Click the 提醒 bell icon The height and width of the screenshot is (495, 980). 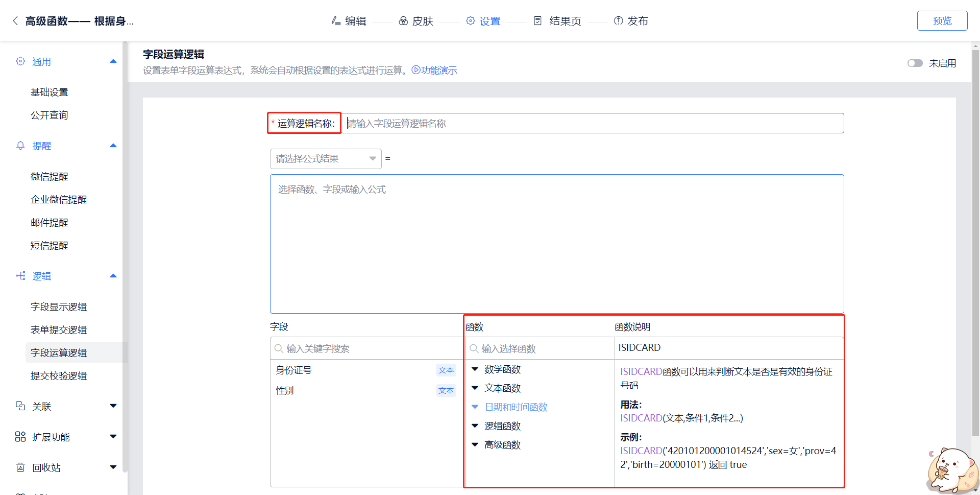click(x=20, y=146)
